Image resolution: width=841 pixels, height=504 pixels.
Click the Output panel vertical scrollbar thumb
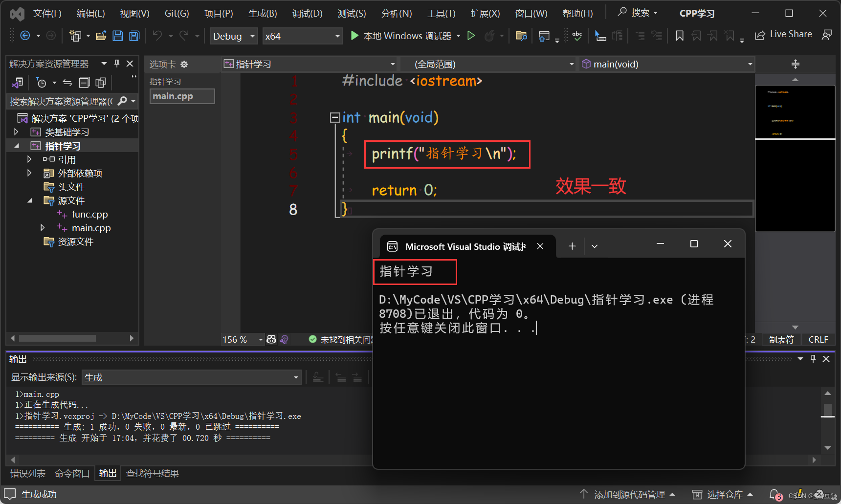827,410
